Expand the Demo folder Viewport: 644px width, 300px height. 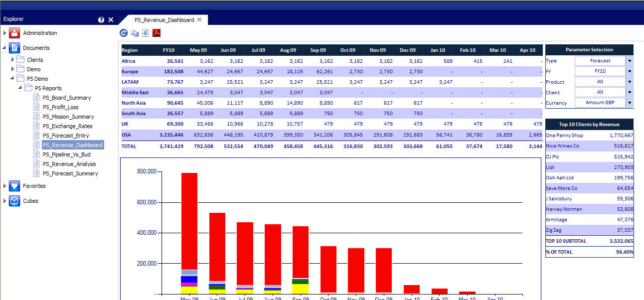(x=12, y=69)
